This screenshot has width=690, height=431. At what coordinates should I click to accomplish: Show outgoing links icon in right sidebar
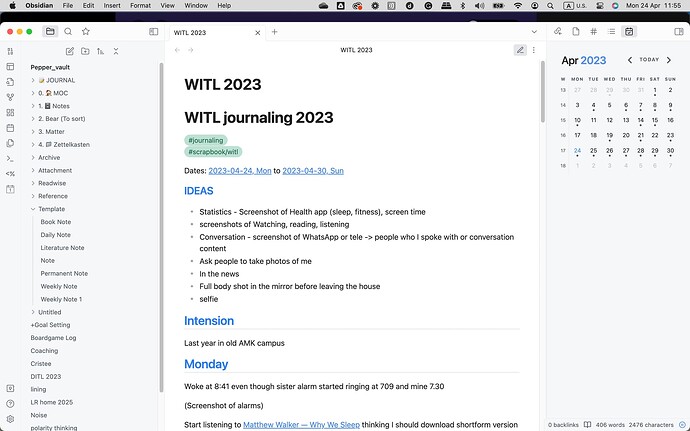(576, 31)
